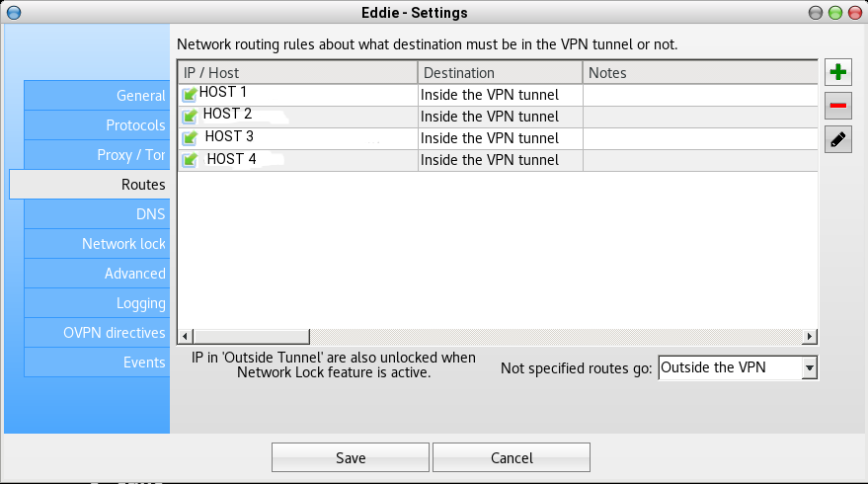Save the settings
This screenshot has height=484, width=868.
[351, 457]
